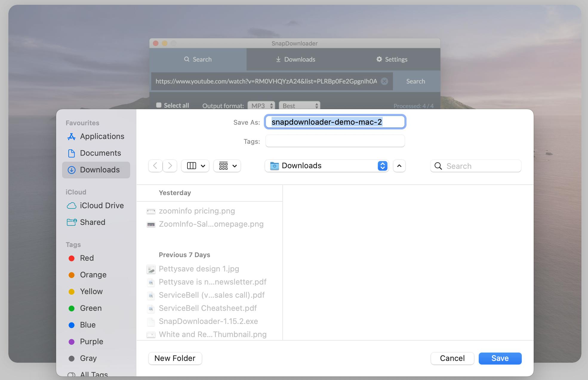
Task: Click the Applications icon in sidebar
Action: pos(71,137)
